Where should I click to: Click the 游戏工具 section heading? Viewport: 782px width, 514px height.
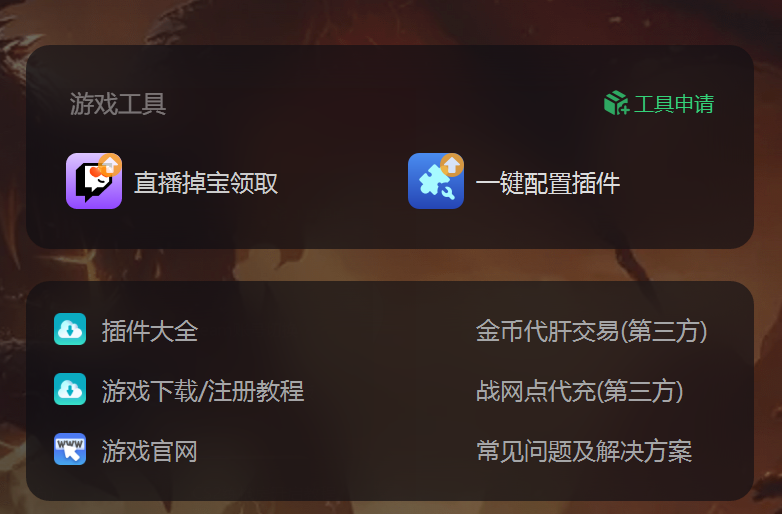[118, 104]
